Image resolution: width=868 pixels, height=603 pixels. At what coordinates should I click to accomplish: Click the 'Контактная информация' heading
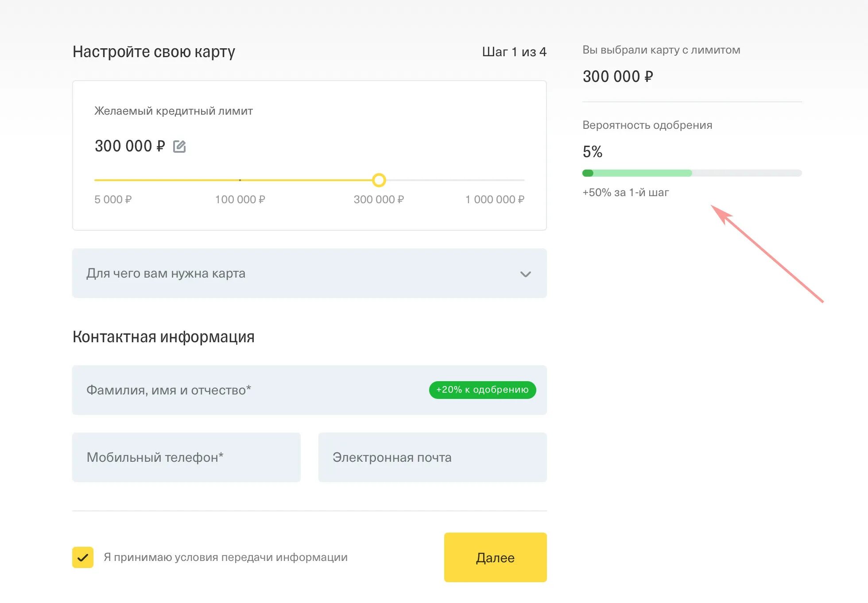point(164,337)
